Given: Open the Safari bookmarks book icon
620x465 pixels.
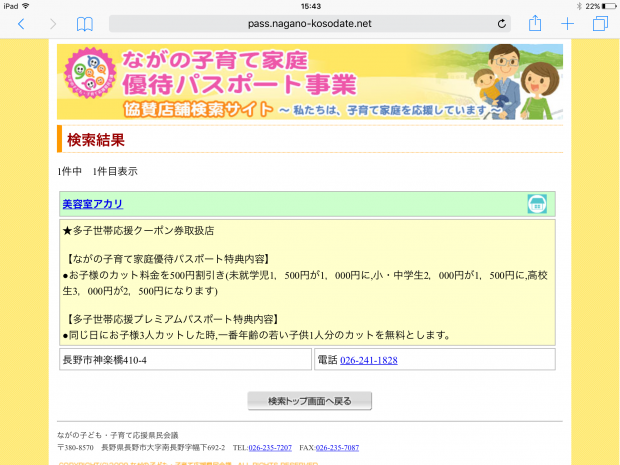Looking at the screenshot, I should (85, 23).
